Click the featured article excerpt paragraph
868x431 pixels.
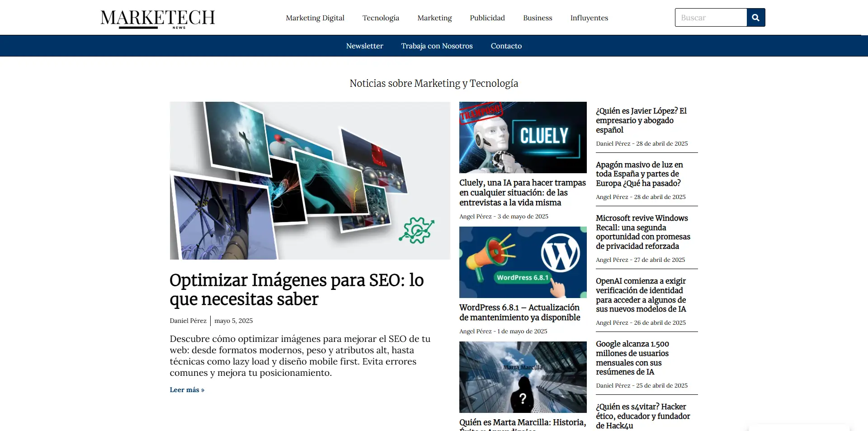coord(300,356)
